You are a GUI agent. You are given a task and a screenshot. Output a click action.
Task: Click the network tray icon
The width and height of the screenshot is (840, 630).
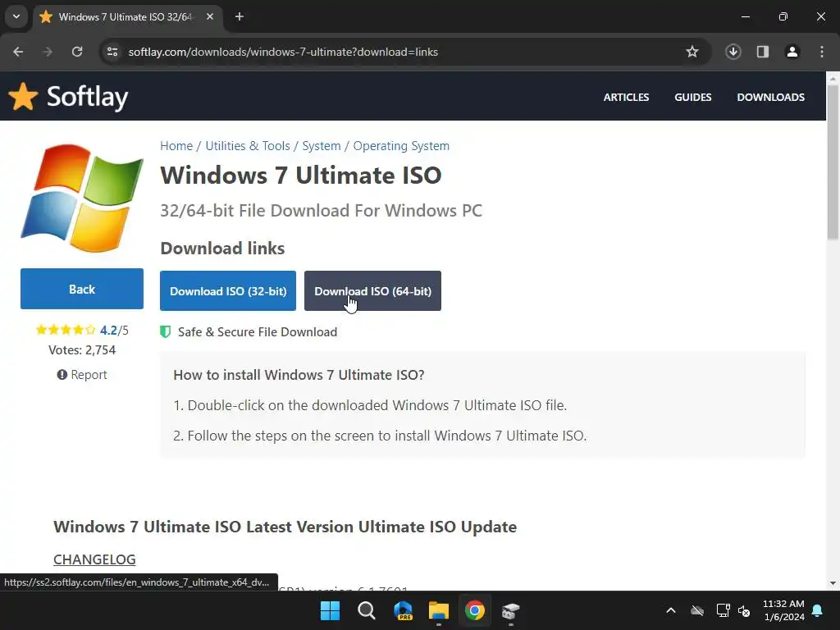pos(723,610)
